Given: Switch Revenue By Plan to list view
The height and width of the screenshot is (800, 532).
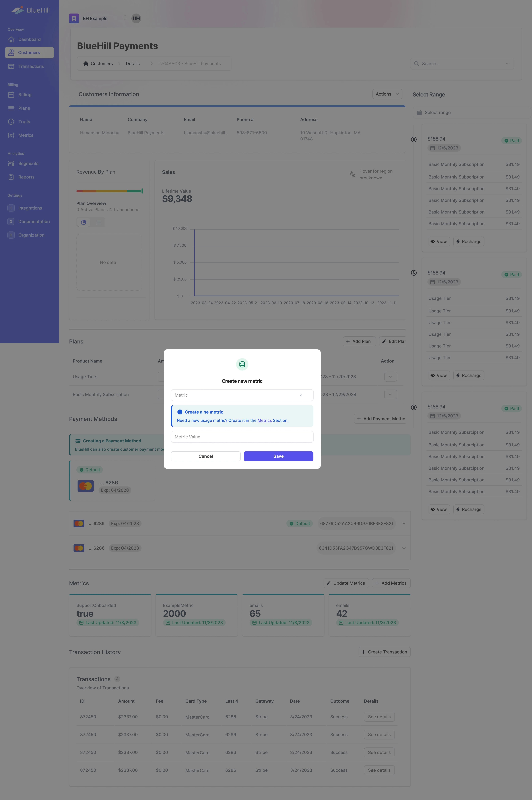Looking at the screenshot, I should click(98, 222).
